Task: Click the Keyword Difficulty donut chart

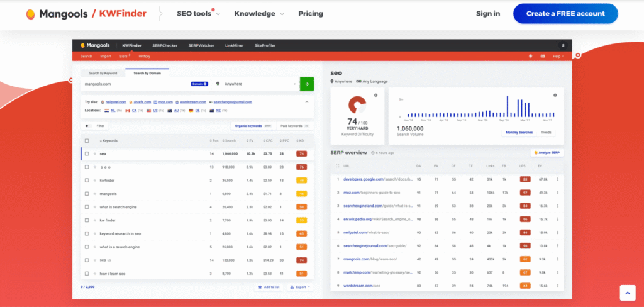Action: 357,105
